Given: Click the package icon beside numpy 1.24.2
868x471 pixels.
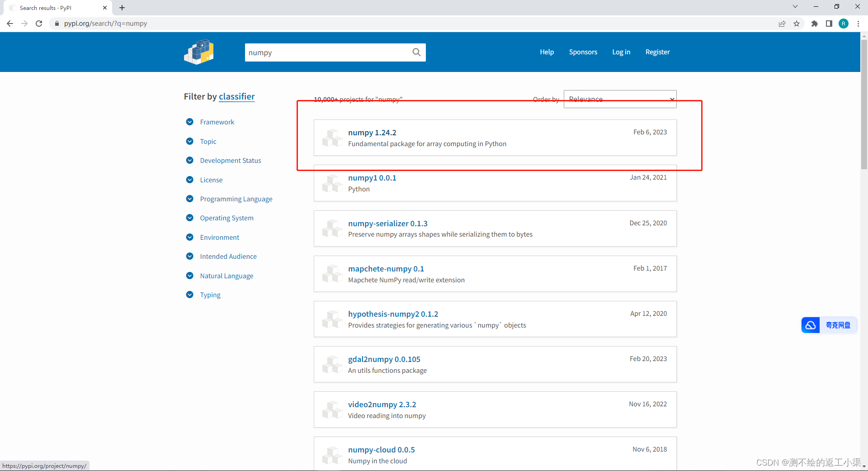Looking at the screenshot, I should point(332,138).
